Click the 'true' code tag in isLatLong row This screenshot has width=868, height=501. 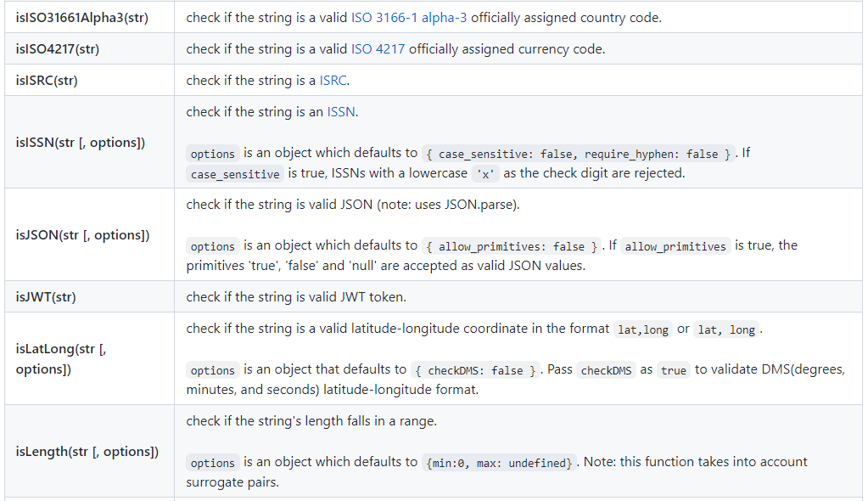674,370
